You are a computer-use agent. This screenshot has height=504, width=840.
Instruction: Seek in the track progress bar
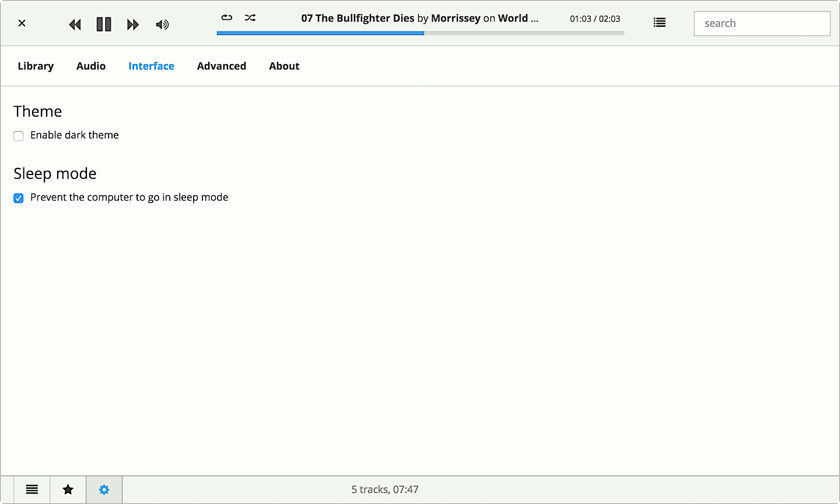point(420,33)
